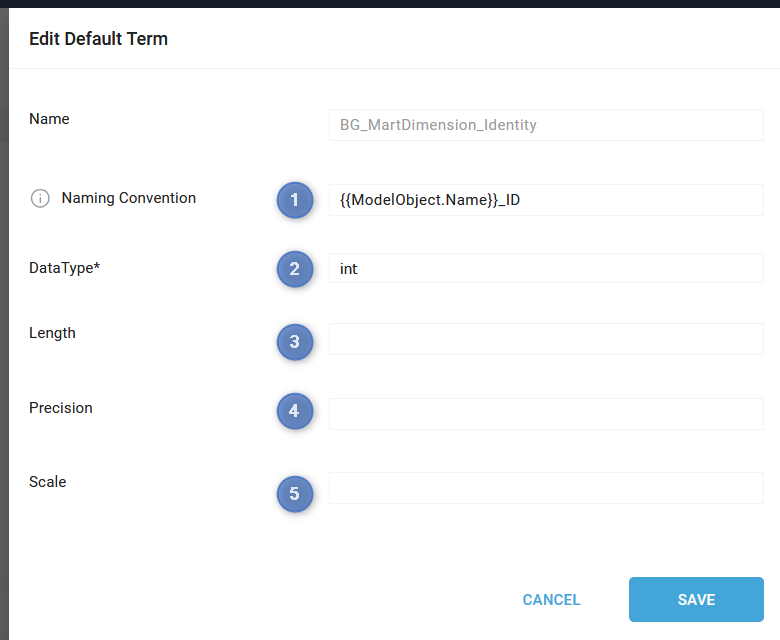Click the info icon beside Naming Convention
The image size is (780, 640).
click(x=40, y=198)
